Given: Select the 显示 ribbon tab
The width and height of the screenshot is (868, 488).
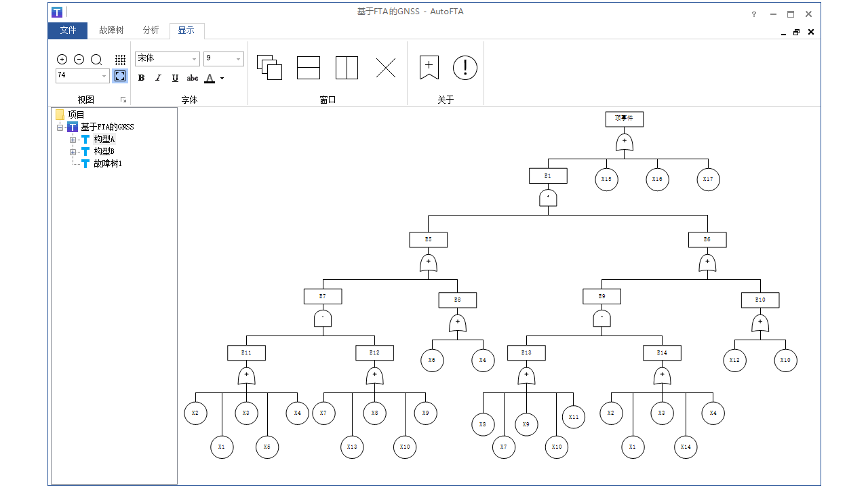Looking at the screenshot, I should (x=186, y=30).
